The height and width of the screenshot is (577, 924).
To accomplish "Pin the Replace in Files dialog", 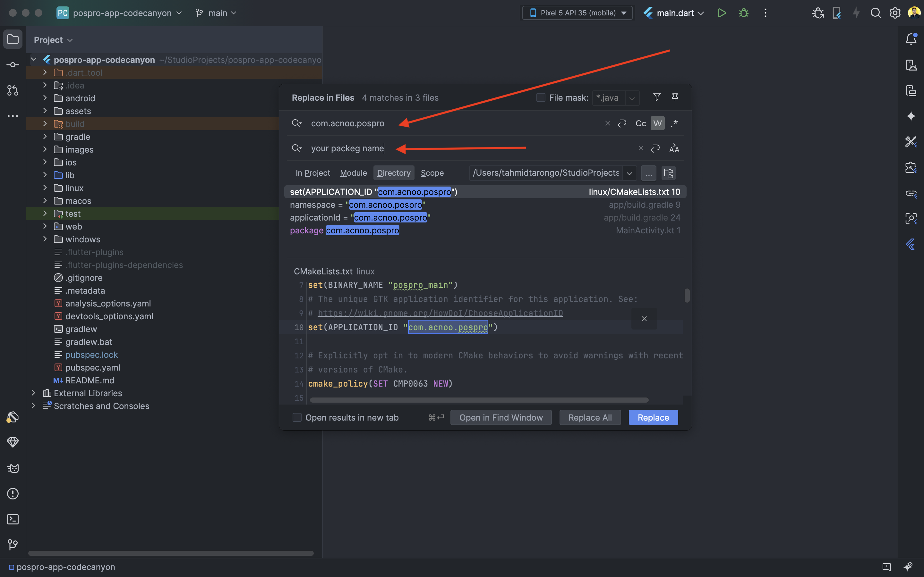I will click(675, 97).
